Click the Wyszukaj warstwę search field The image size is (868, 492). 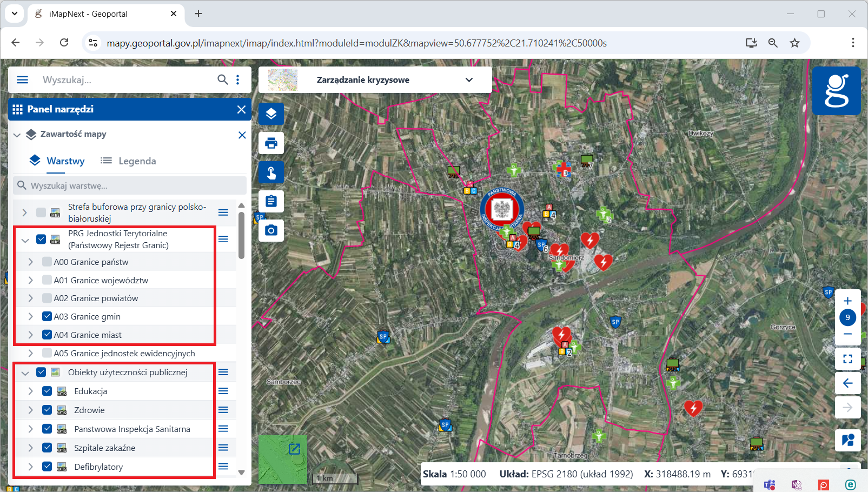coord(130,185)
